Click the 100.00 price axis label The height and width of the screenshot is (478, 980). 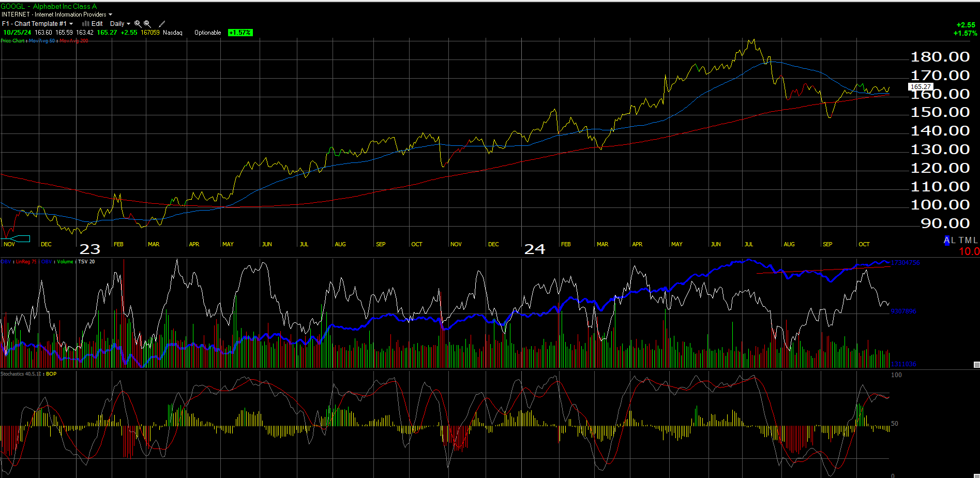(x=940, y=205)
